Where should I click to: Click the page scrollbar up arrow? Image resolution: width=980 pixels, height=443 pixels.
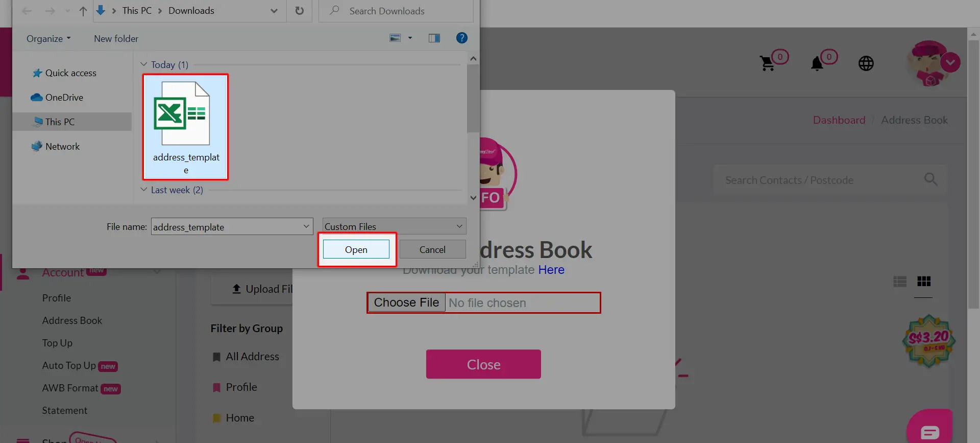(973, 34)
